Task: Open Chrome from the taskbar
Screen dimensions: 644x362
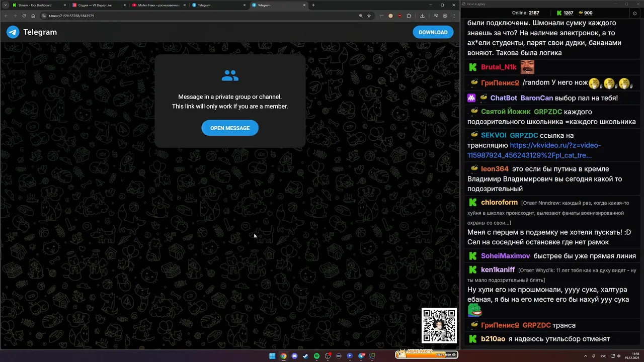Action: pos(283,356)
